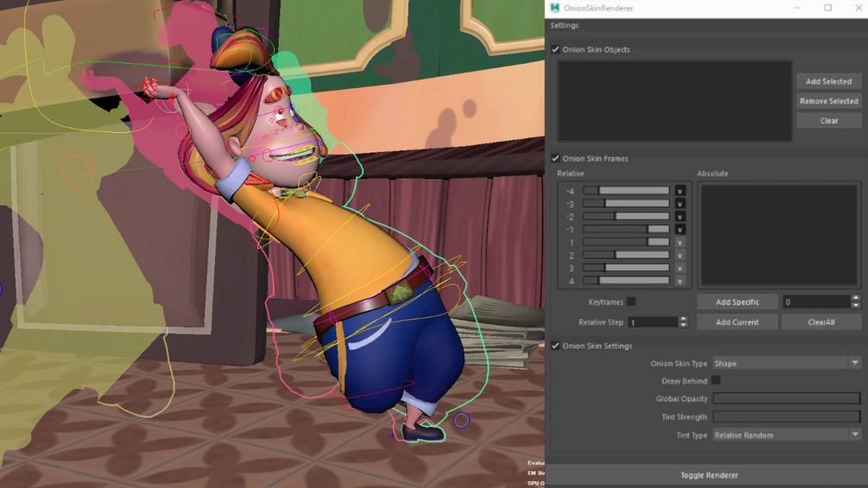This screenshot has height=488, width=868.
Task: Adjust the opacity slider for frame 4
Action: (626, 281)
